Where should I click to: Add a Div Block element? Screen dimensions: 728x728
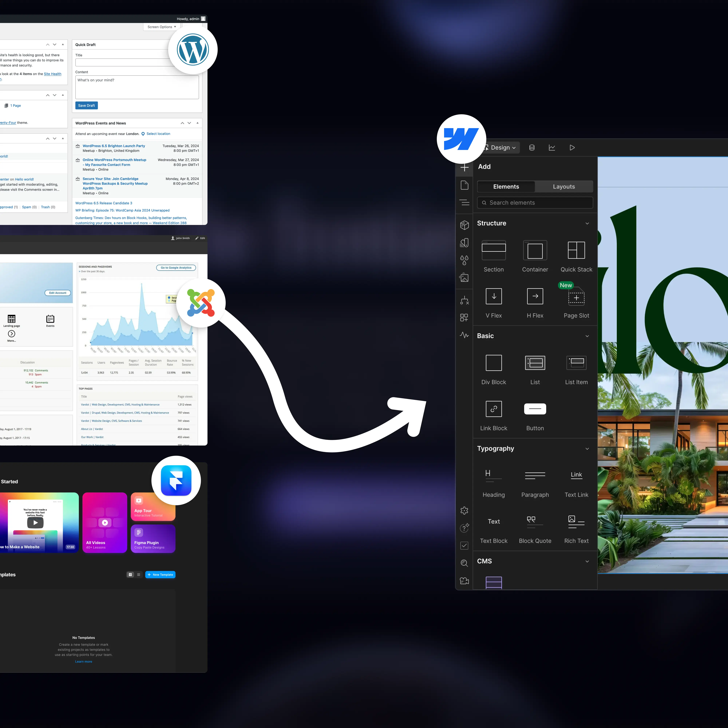494,370
